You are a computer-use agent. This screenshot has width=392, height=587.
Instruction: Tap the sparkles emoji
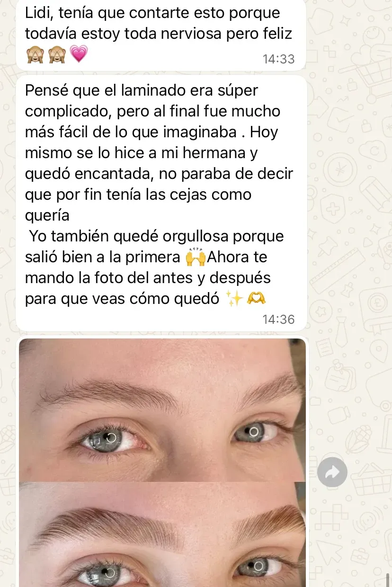click(234, 299)
